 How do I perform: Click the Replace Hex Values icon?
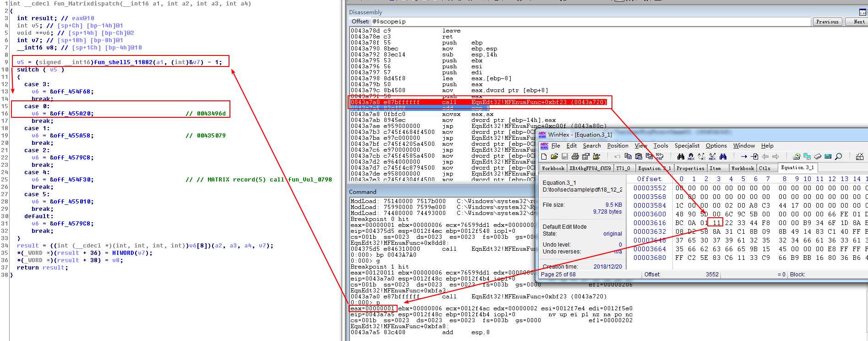712,157
